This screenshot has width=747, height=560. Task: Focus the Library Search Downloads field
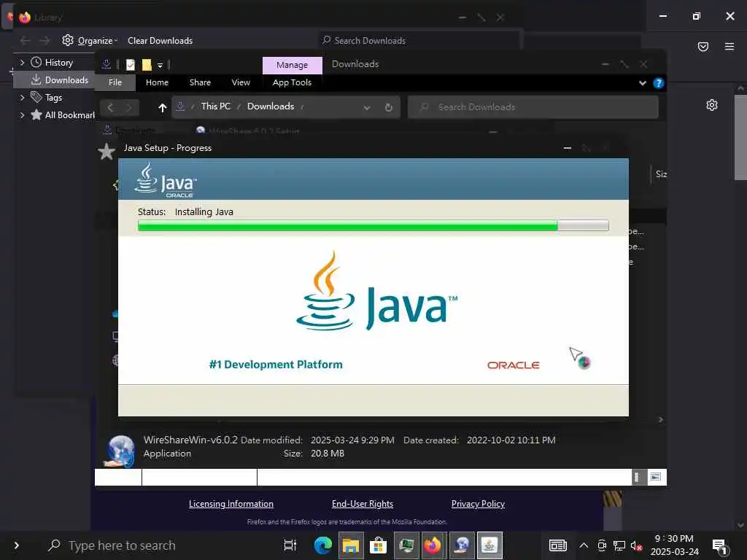(419, 41)
